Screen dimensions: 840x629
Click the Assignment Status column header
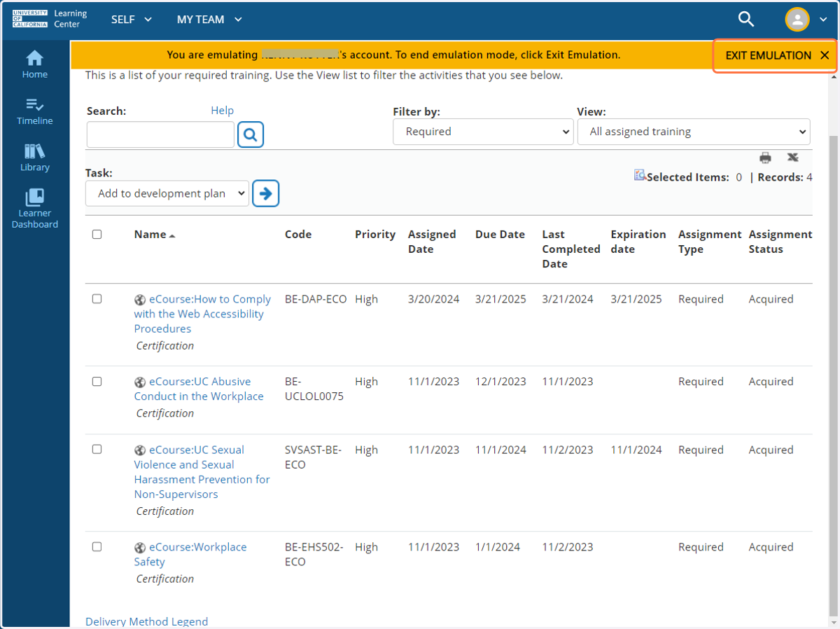(x=780, y=242)
